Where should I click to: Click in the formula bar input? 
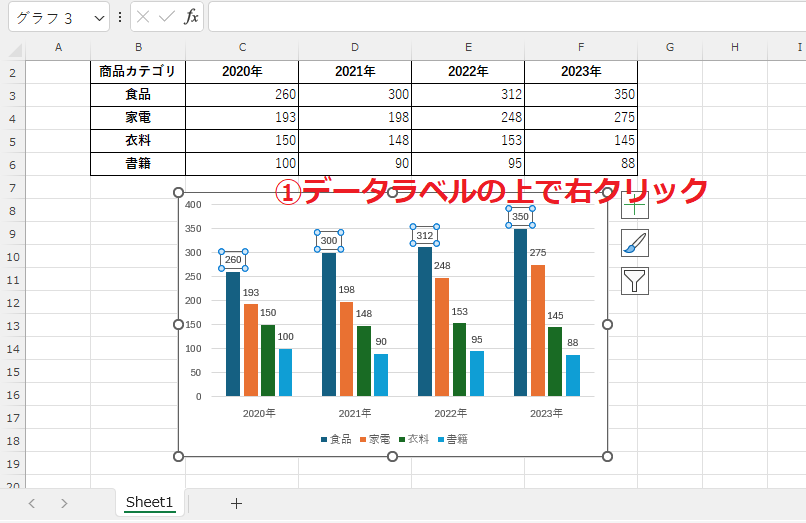coord(507,16)
